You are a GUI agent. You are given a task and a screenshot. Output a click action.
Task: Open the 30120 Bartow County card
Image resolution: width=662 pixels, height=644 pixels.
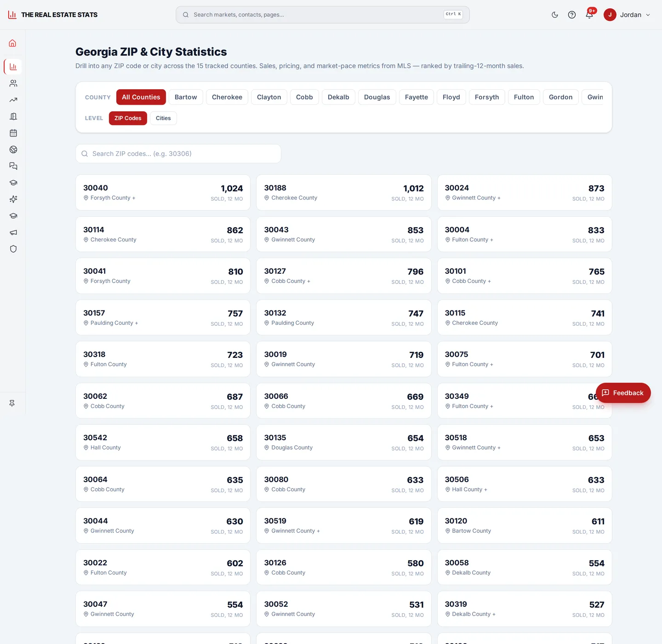pyautogui.click(x=525, y=525)
